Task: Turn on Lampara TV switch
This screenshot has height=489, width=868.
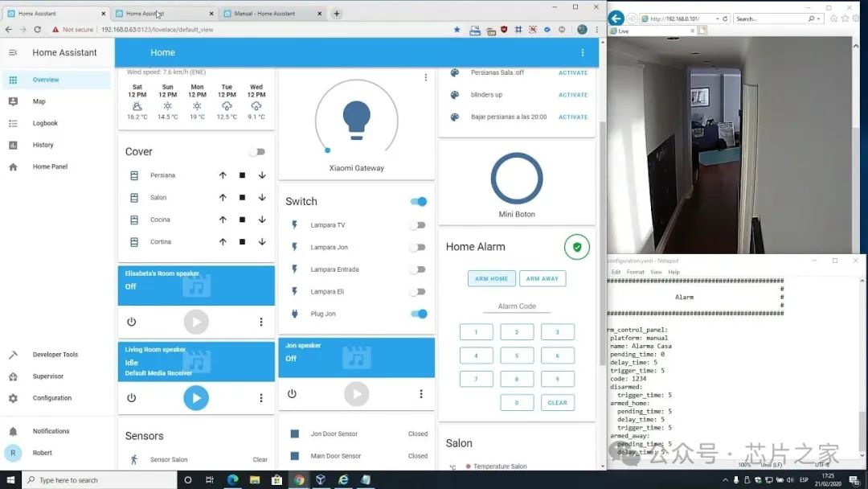Action: 418,225
